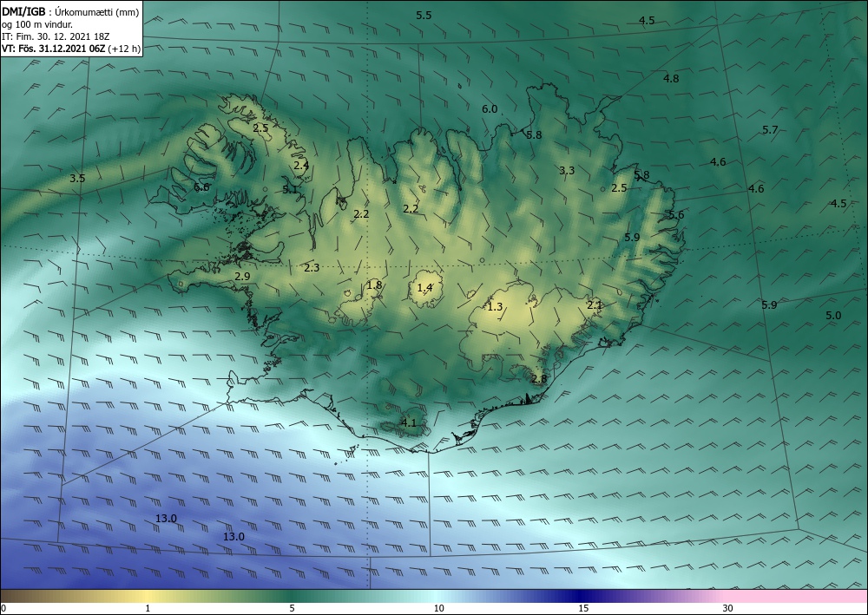The image size is (868, 615).
Task: Click the '15' tick on the color scale
Action: pyautogui.click(x=583, y=608)
